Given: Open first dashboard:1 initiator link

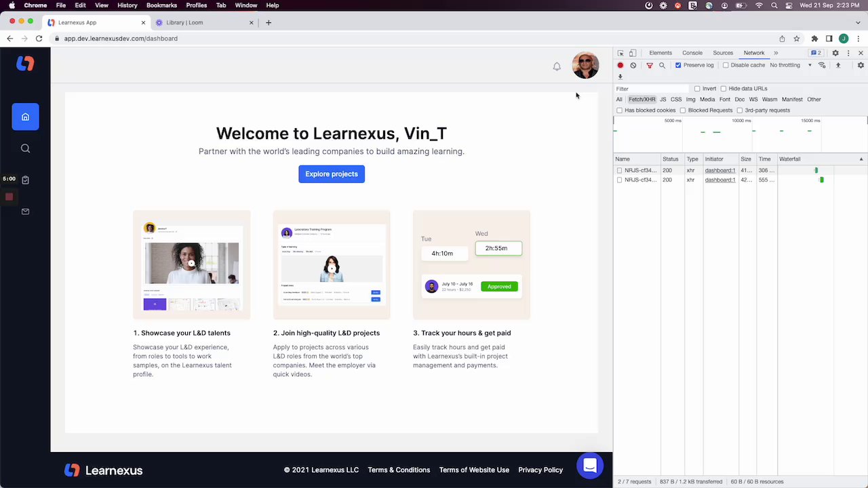Looking at the screenshot, I should 719,171.
